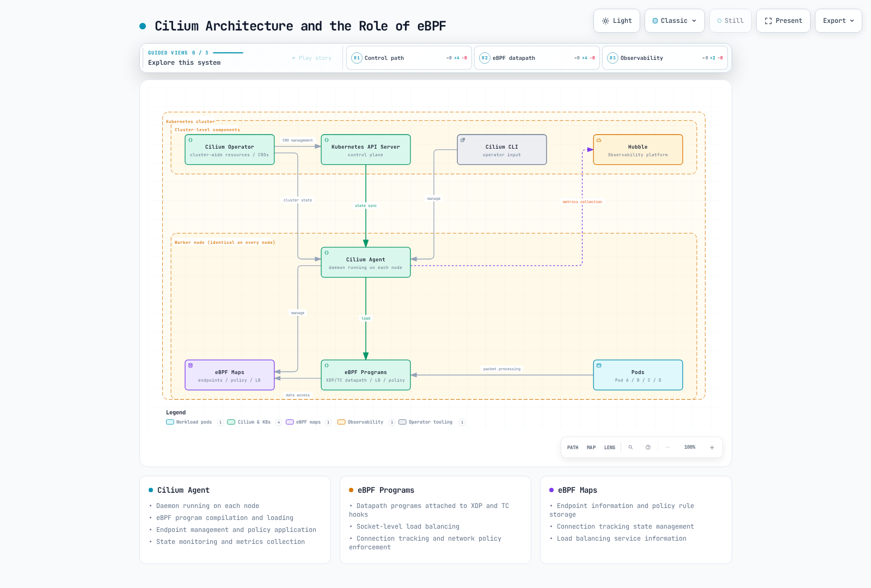
Task: Open the help question-mark icon
Action: (x=648, y=448)
